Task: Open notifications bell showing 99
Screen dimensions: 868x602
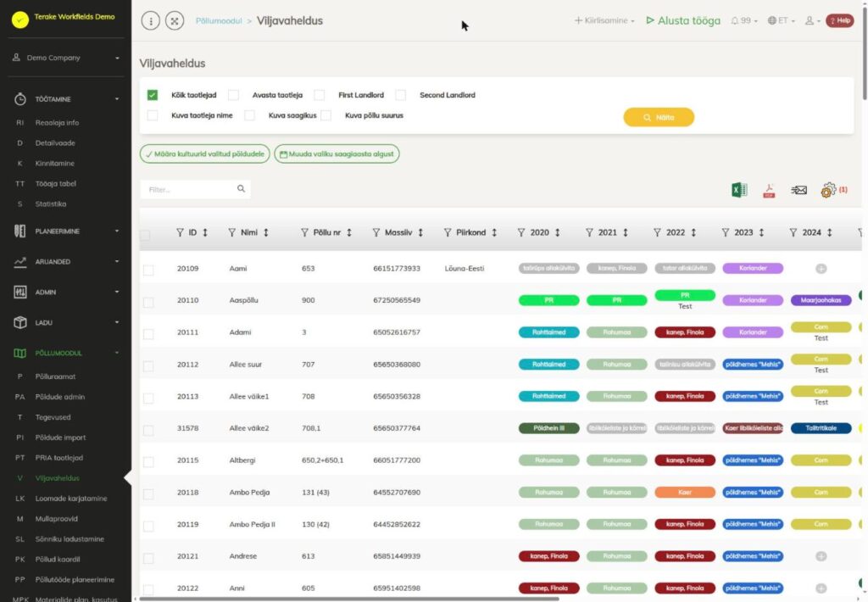Action: coord(743,20)
